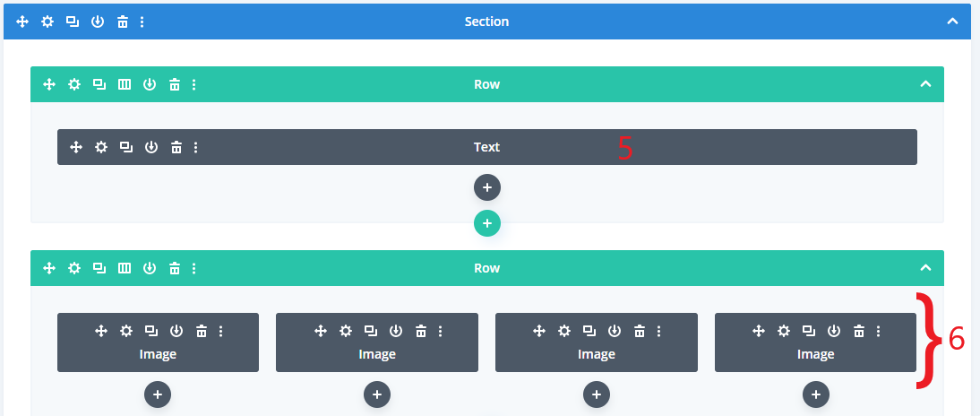980x416 pixels.
Task: Add new module below the Text module
Action: (x=487, y=187)
